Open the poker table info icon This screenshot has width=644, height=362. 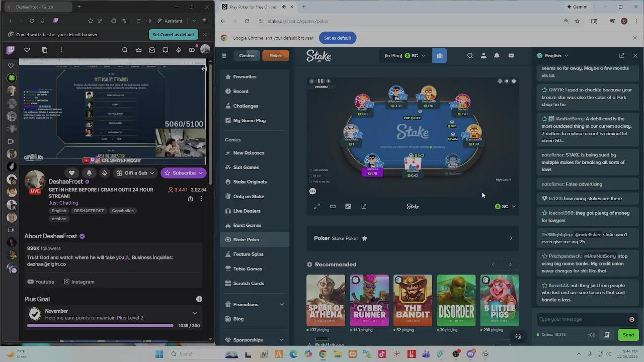click(x=514, y=81)
